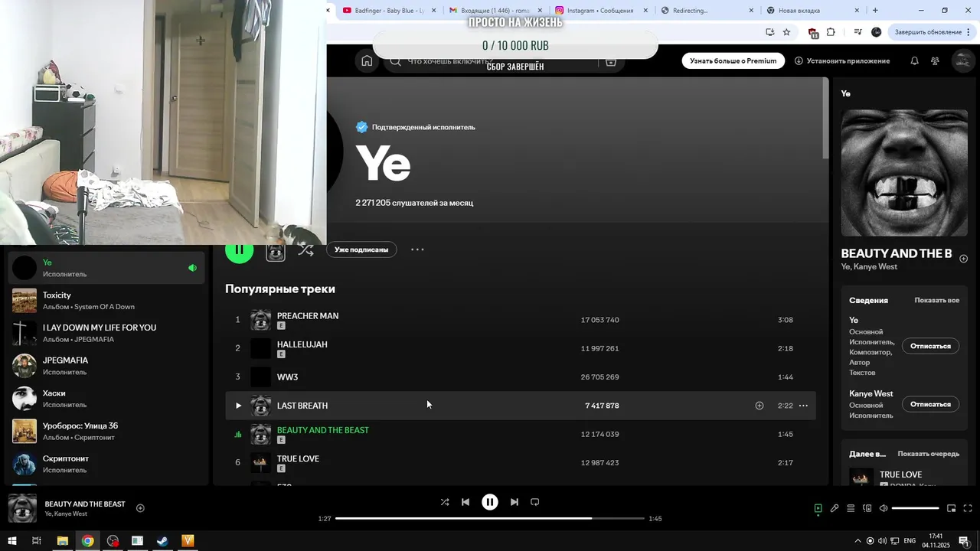Image resolution: width=980 pixels, height=551 pixels.
Task: Open Chrome extensions puzzle icon
Action: [831, 32]
